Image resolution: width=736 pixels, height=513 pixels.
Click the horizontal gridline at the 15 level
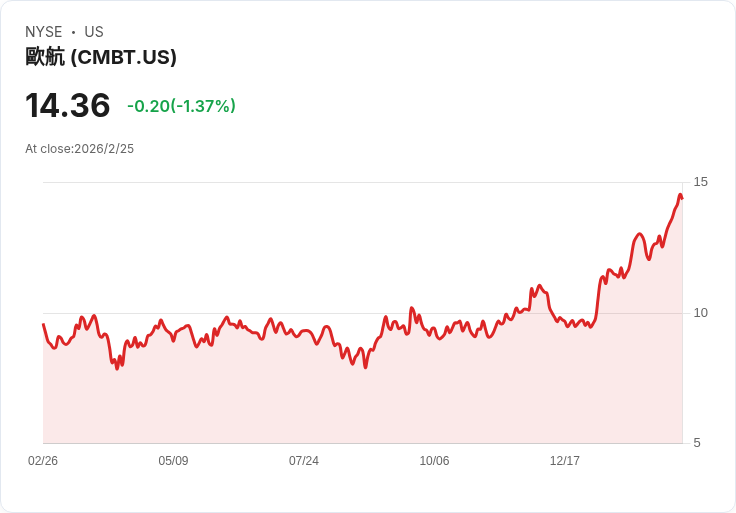coord(360,182)
